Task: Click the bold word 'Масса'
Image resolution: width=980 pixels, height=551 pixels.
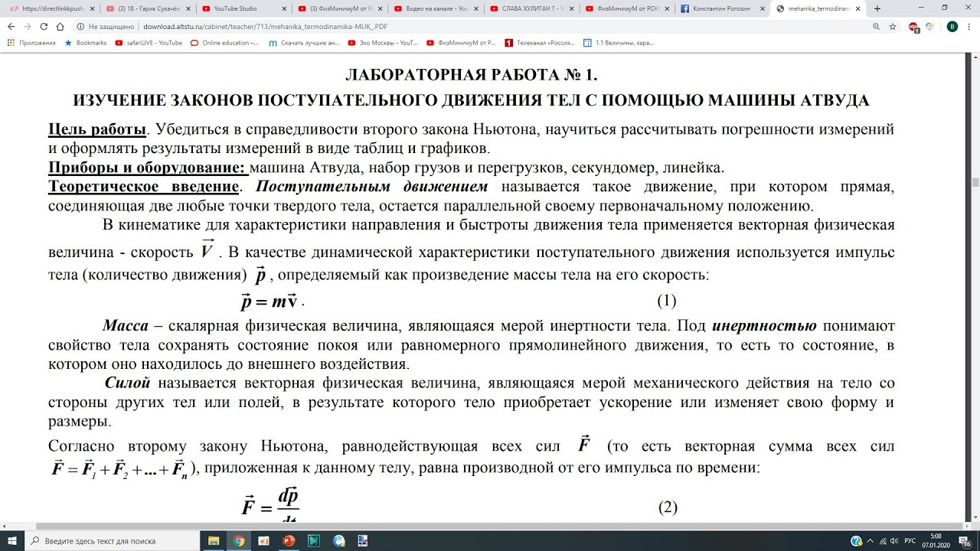Action: click(x=126, y=325)
